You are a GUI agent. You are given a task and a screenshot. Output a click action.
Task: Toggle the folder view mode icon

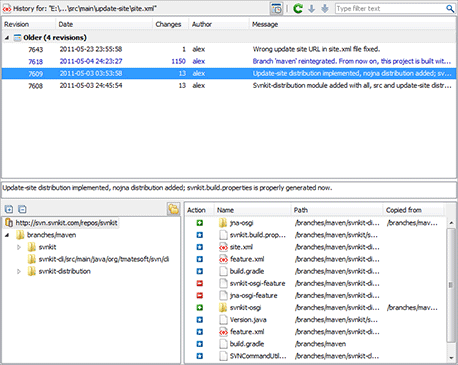pyautogui.click(x=173, y=209)
